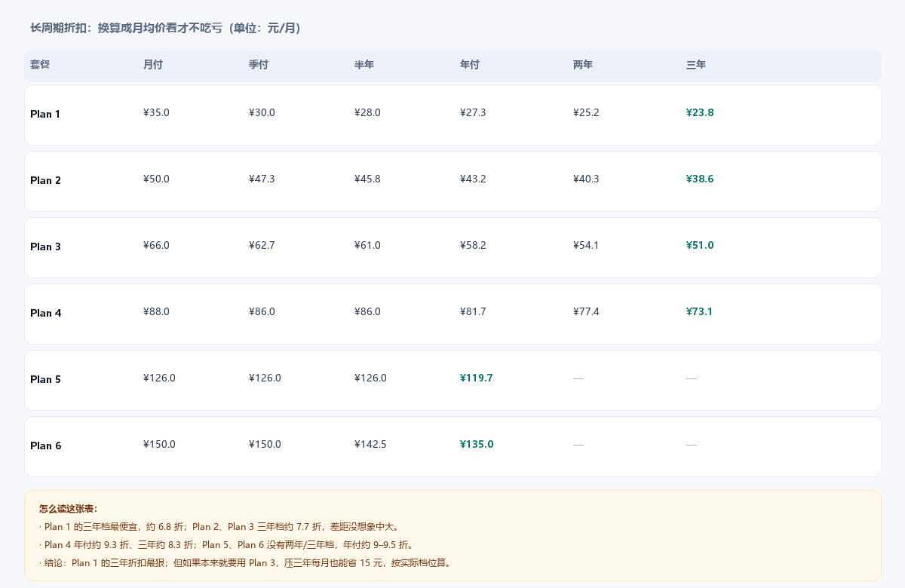Click Plan 1 quarterly price ¥30.0
This screenshot has height=588, width=905.
pyautogui.click(x=262, y=112)
